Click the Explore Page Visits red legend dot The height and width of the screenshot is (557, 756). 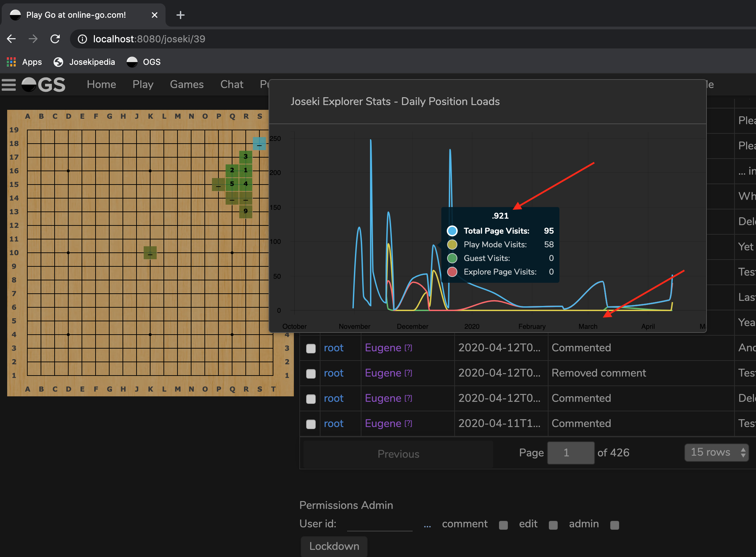pos(452,272)
